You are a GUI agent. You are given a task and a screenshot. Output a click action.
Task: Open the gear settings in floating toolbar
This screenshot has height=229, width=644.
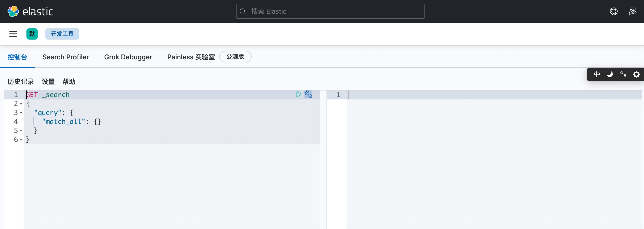point(636,74)
